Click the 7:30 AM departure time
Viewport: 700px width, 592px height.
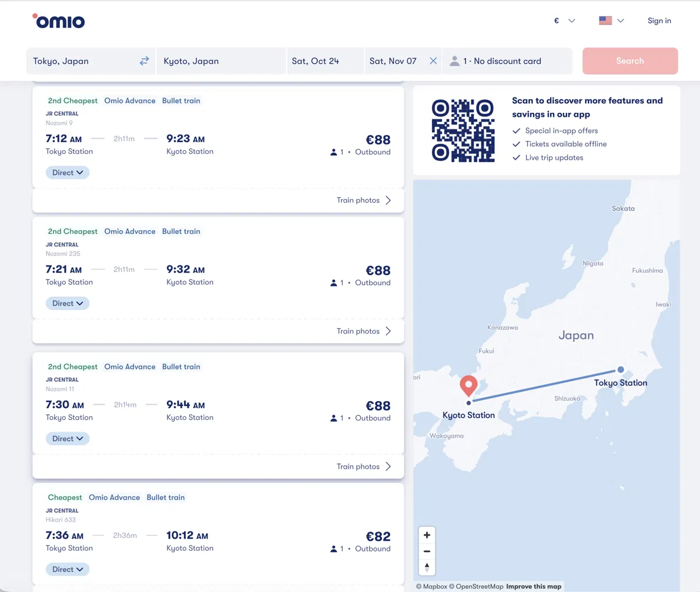(x=65, y=405)
